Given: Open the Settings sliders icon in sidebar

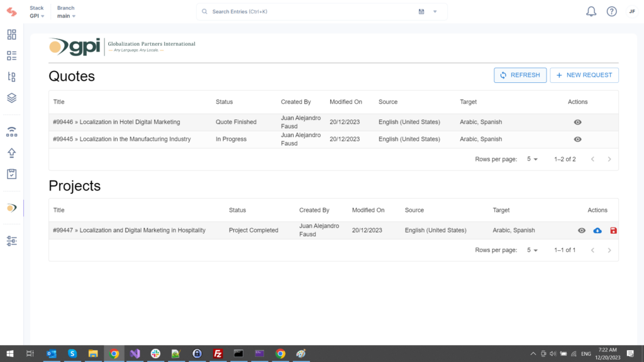Looking at the screenshot, I should (11, 241).
